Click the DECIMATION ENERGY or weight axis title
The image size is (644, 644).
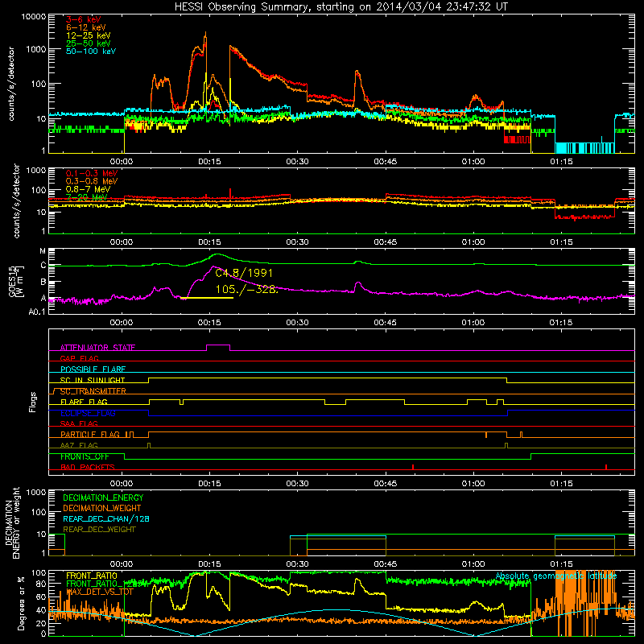12,522
